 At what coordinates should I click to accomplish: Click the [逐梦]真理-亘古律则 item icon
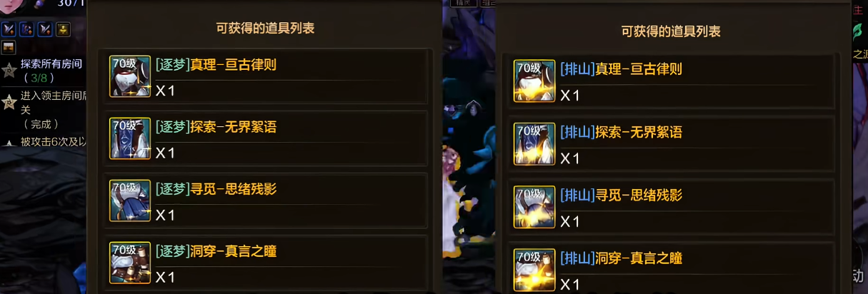point(130,76)
